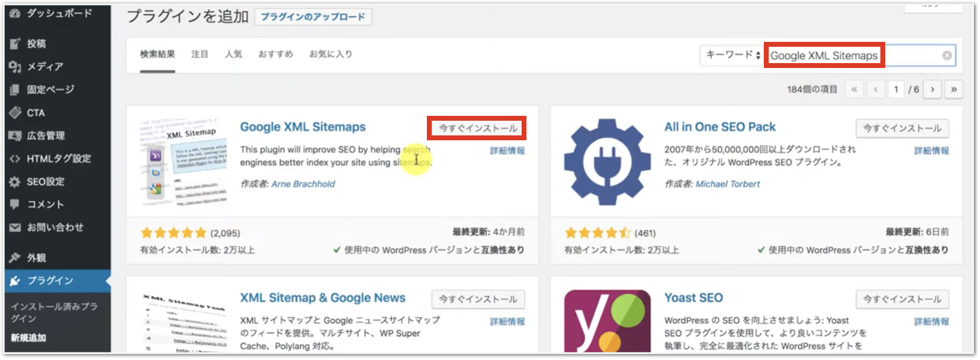This screenshot has height=360, width=980.
Task: Click the お問い合わせ envelope icon
Action: pos(15,227)
